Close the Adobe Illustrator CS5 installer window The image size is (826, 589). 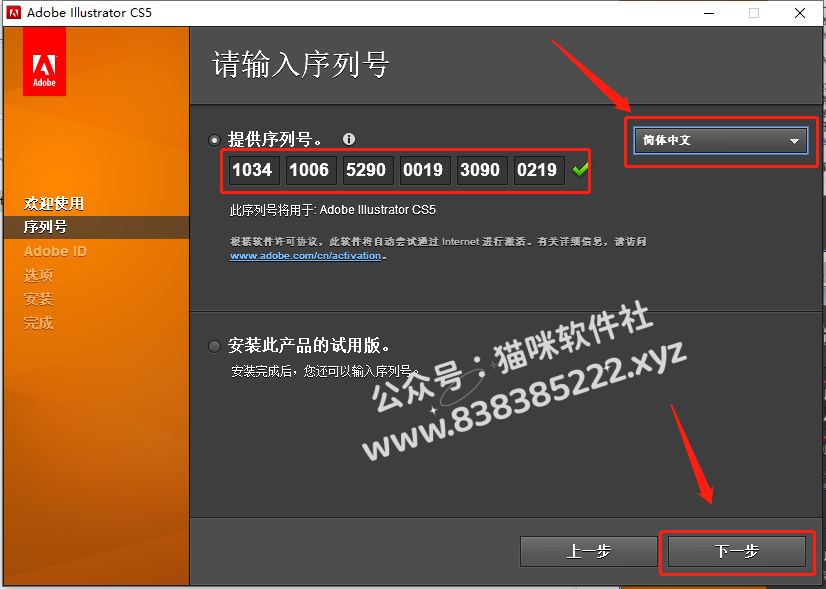[800, 13]
